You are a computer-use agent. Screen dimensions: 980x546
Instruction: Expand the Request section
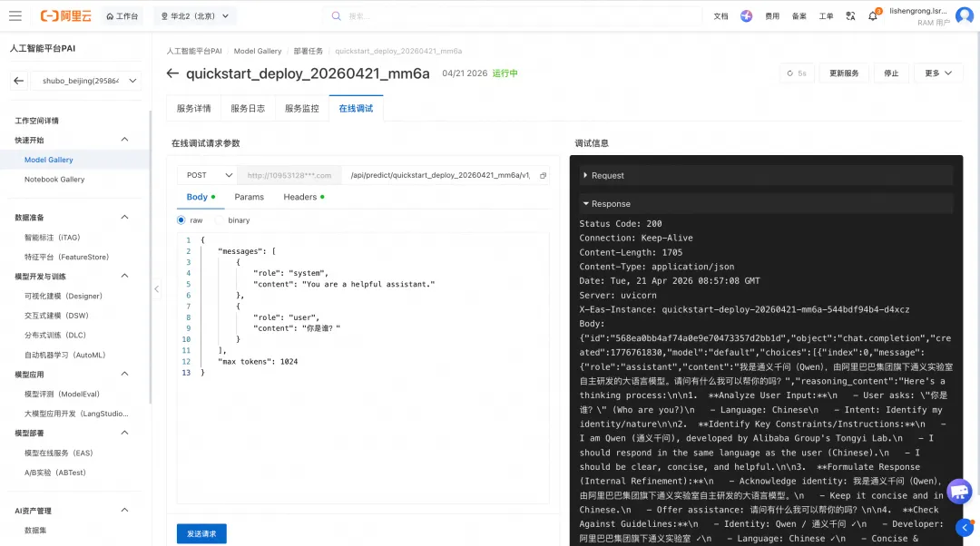pos(766,176)
